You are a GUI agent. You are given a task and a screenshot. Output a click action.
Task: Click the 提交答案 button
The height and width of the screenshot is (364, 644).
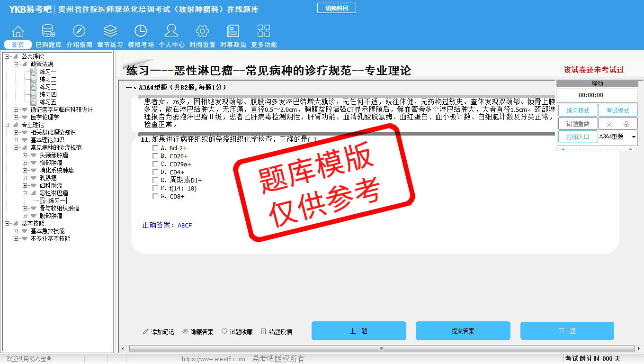[x=463, y=331]
